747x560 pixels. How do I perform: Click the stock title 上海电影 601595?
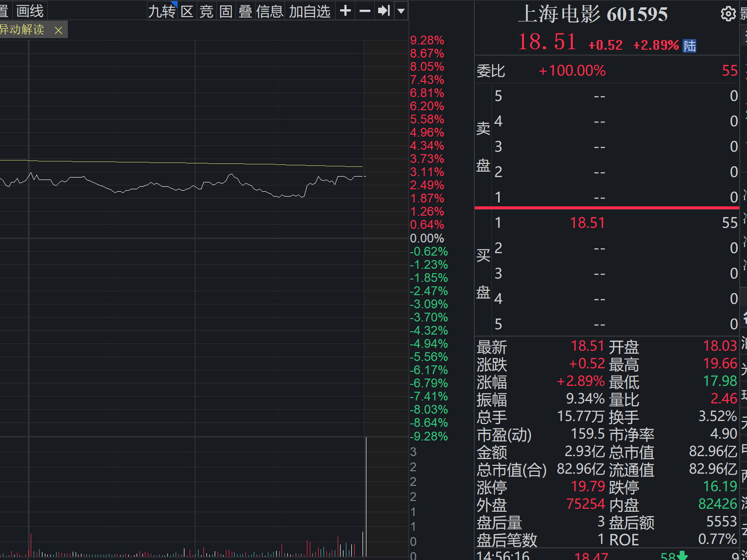[592, 14]
